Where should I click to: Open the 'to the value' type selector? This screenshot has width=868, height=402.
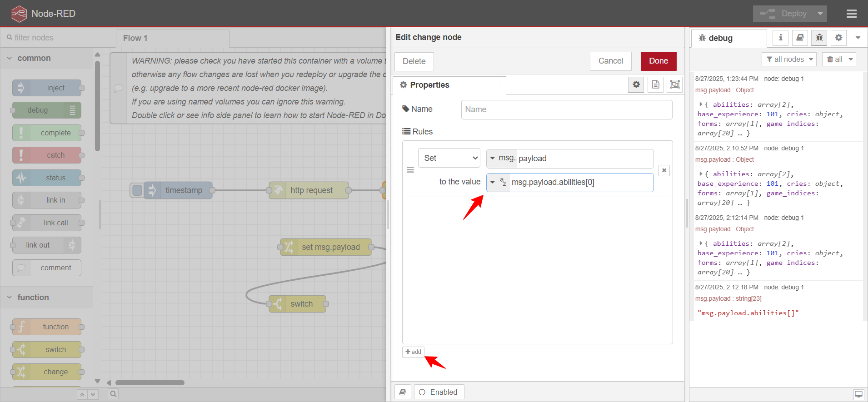coord(498,182)
